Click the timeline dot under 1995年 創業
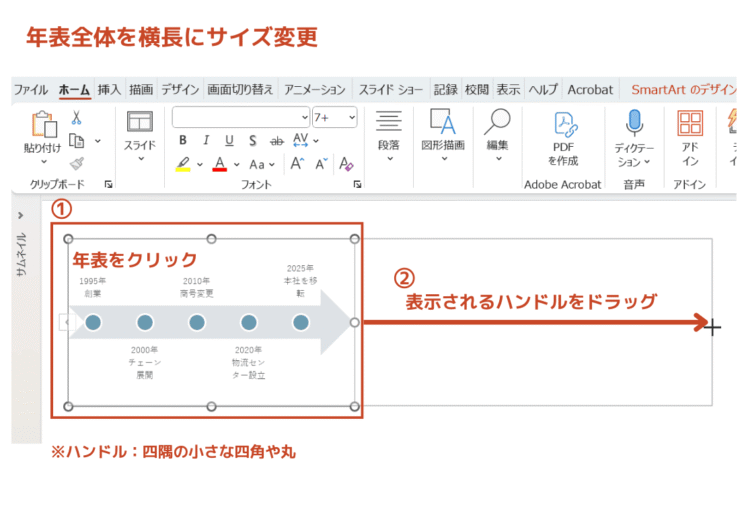The width and height of the screenshot is (740, 505). pos(93,323)
